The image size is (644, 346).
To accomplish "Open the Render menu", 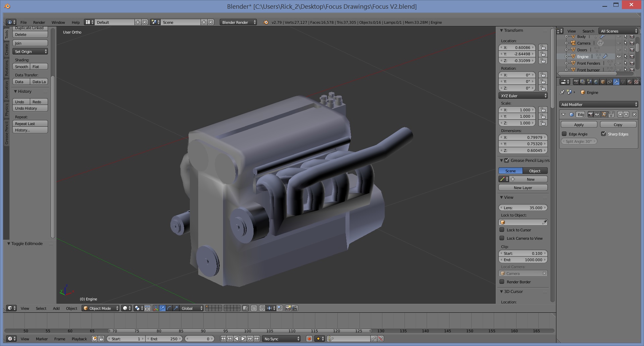I will tap(39, 22).
